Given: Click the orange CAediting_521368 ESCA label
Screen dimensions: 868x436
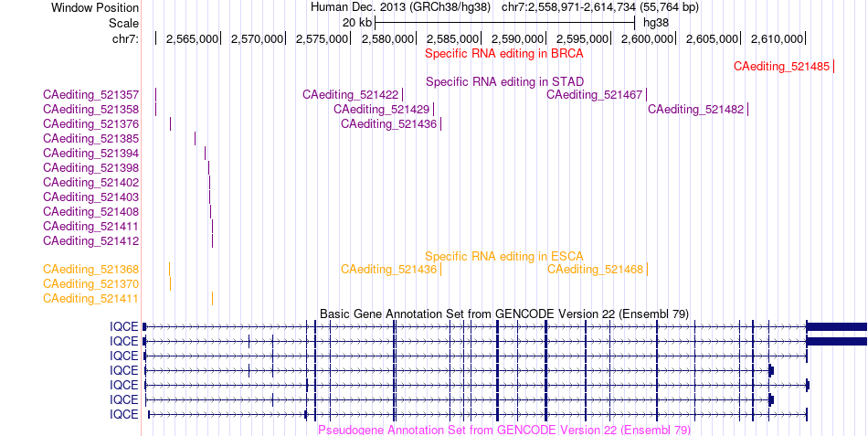Looking at the screenshot, I should click(x=90, y=270).
